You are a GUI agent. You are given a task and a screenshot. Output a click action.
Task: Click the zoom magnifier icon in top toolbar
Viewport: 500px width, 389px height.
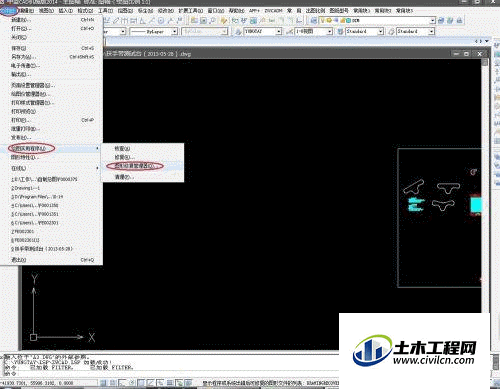(x=212, y=21)
